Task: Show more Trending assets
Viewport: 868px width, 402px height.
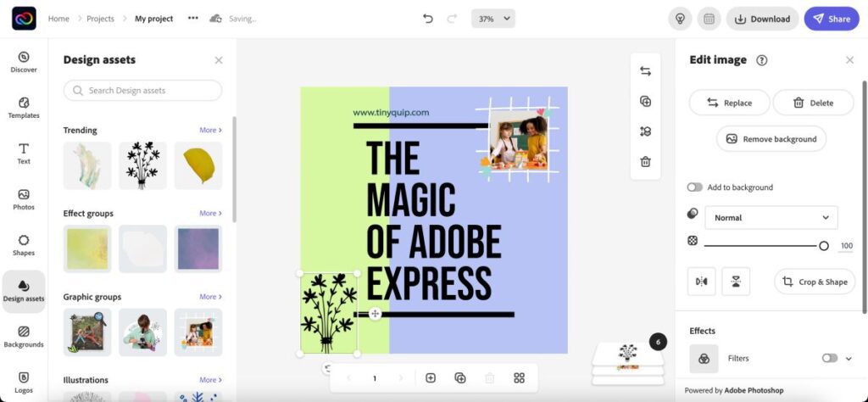Action: coord(210,130)
